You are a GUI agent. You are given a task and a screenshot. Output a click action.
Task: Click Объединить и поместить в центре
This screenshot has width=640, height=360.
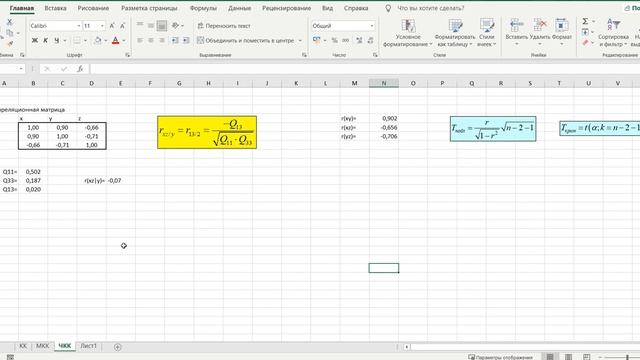pos(245,40)
